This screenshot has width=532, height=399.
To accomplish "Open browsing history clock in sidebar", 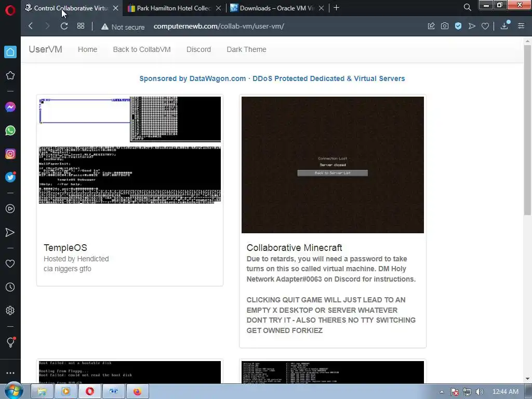I will pyautogui.click(x=10, y=287).
